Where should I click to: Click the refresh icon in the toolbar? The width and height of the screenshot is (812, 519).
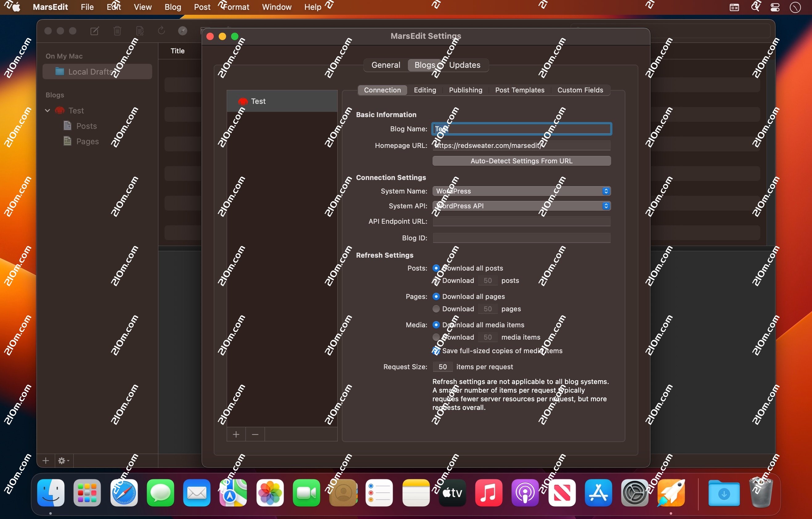click(161, 31)
